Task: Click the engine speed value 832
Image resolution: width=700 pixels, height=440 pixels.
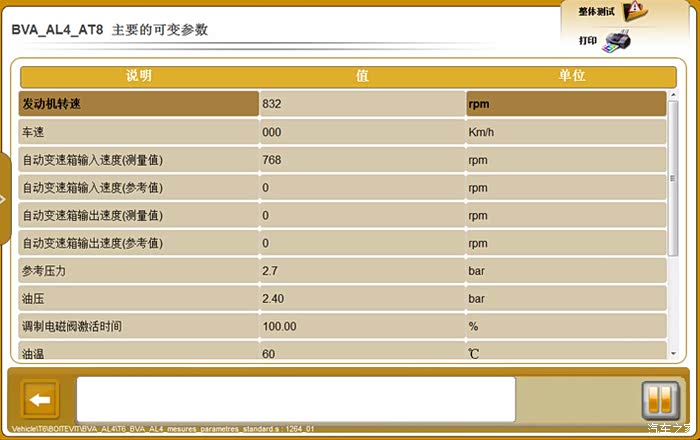Action: (271, 104)
